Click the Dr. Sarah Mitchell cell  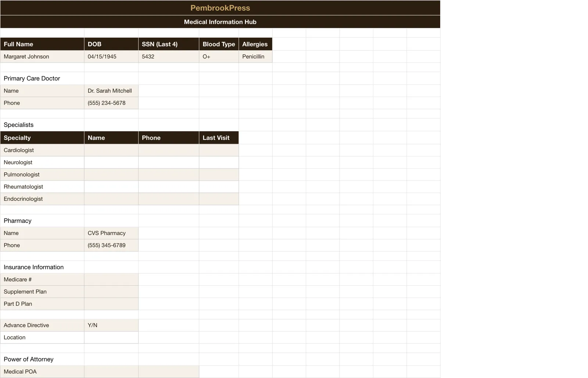(111, 91)
